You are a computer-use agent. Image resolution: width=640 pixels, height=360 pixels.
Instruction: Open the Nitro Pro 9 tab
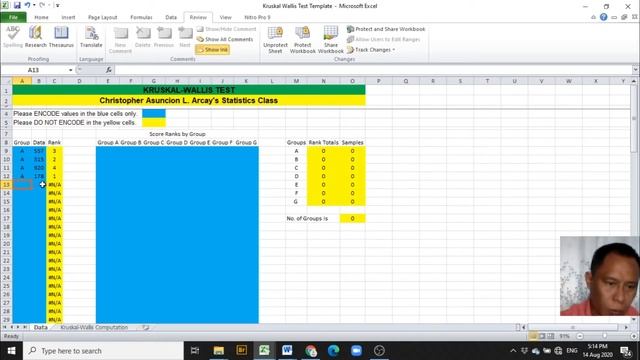click(257, 17)
